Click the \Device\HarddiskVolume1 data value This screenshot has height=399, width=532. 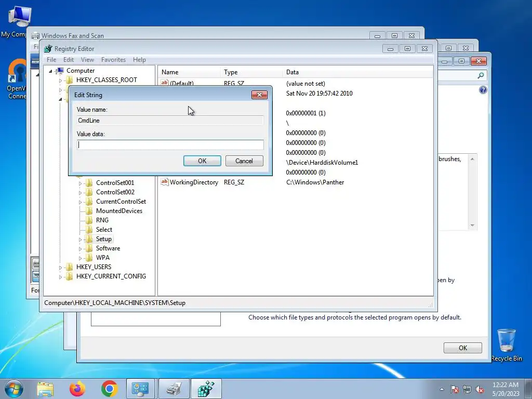322,163
